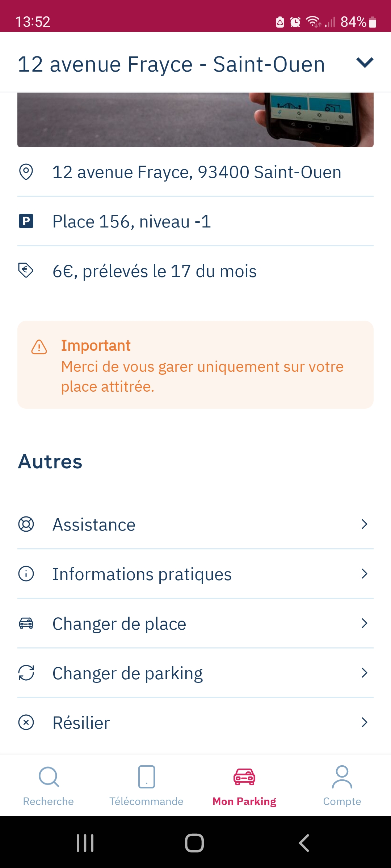391x868 pixels.
Task: Tap the car icon beside Changer de place
Action: click(x=26, y=623)
